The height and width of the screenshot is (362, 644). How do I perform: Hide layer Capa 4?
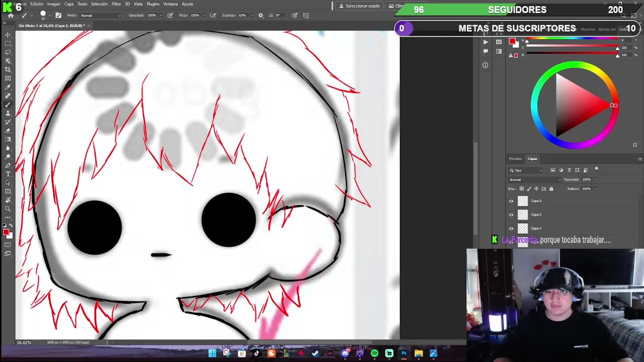[511, 228]
